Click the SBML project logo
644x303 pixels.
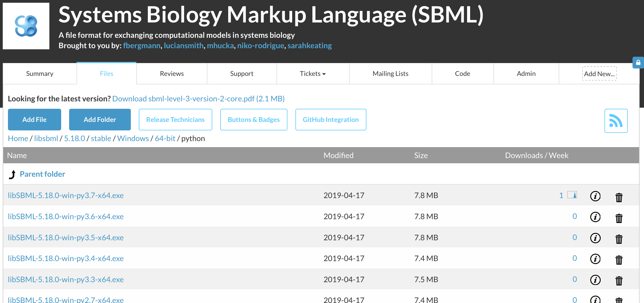pos(26,26)
